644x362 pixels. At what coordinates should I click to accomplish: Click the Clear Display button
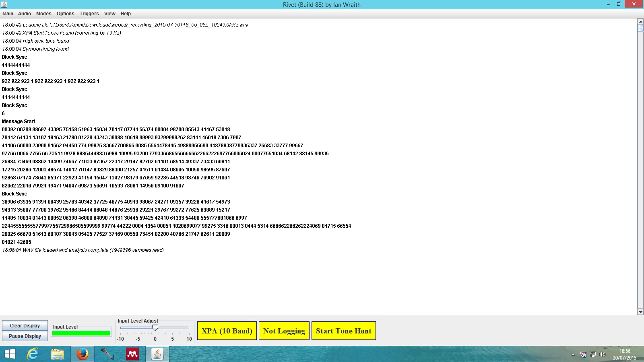click(x=25, y=326)
